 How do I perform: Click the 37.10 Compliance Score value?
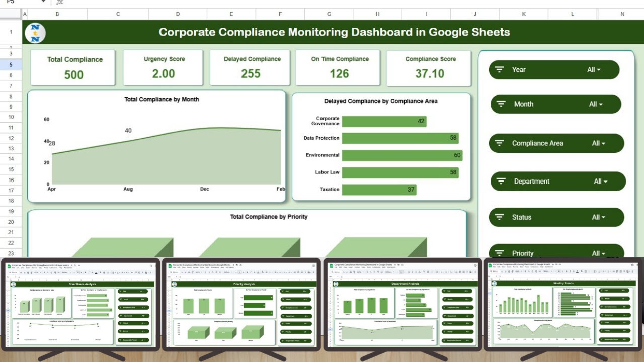430,74
